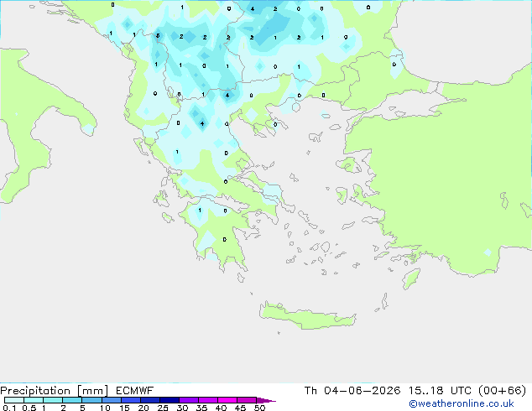Pick the 10–15 mm legend swatch
This screenshot has width=532, height=411.
click(x=111, y=400)
